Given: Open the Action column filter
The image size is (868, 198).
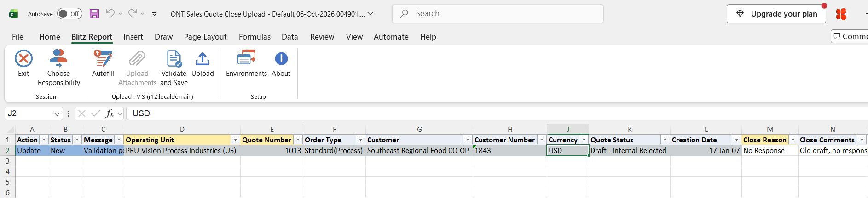Looking at the screenshot, I should click(x=44, y=140).
